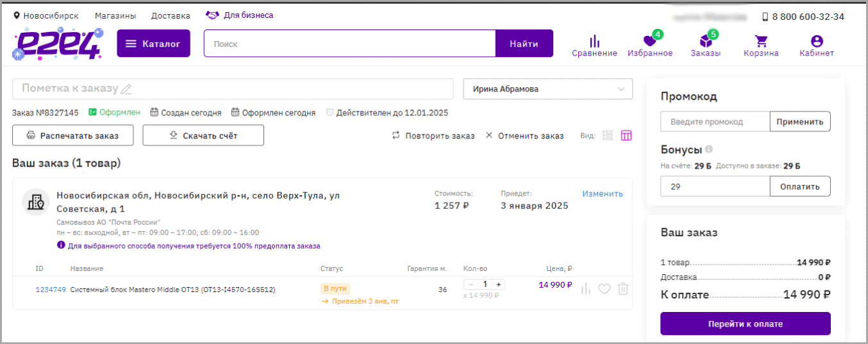Open Доставка in top menu
This screenshot has height=344, width=868.
coord(171,15)
